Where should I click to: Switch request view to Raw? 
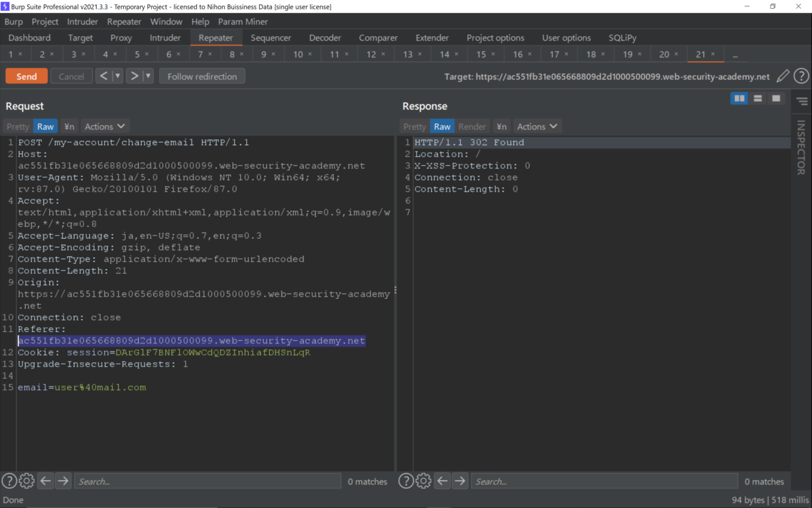(45, 127)
